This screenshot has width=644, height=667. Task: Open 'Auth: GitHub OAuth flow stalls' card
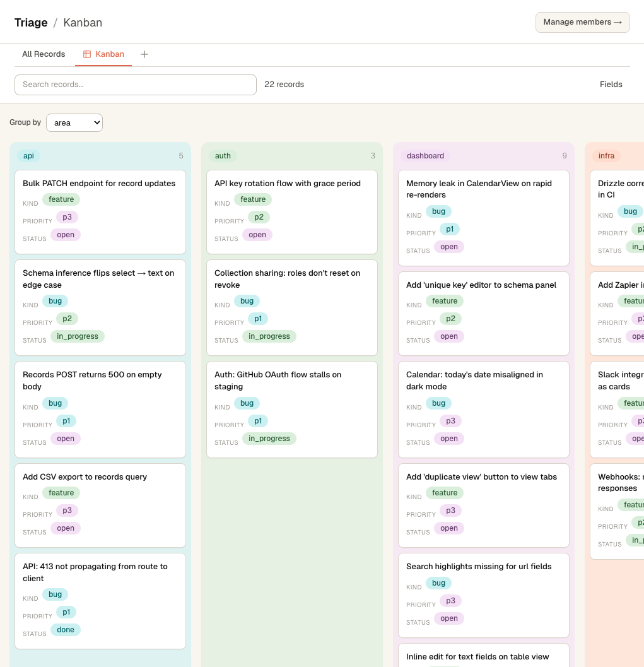pos(292,410)
